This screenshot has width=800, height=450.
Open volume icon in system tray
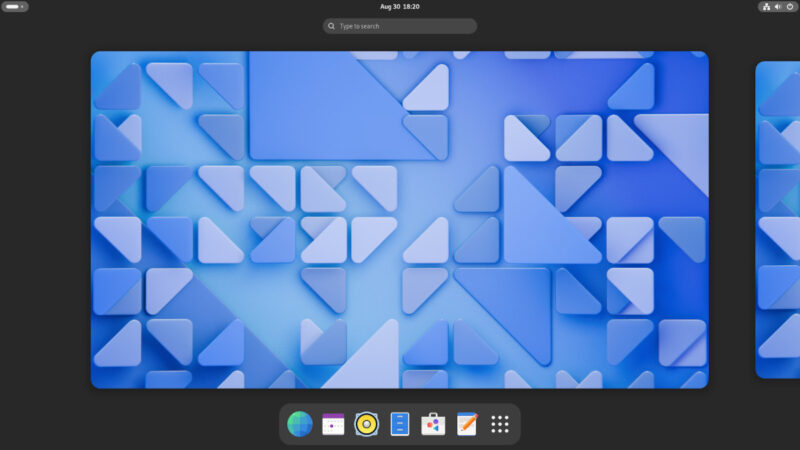[778, 7]
